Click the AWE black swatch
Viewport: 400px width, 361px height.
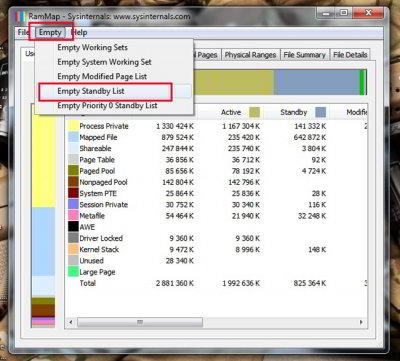tap(73, 227)
